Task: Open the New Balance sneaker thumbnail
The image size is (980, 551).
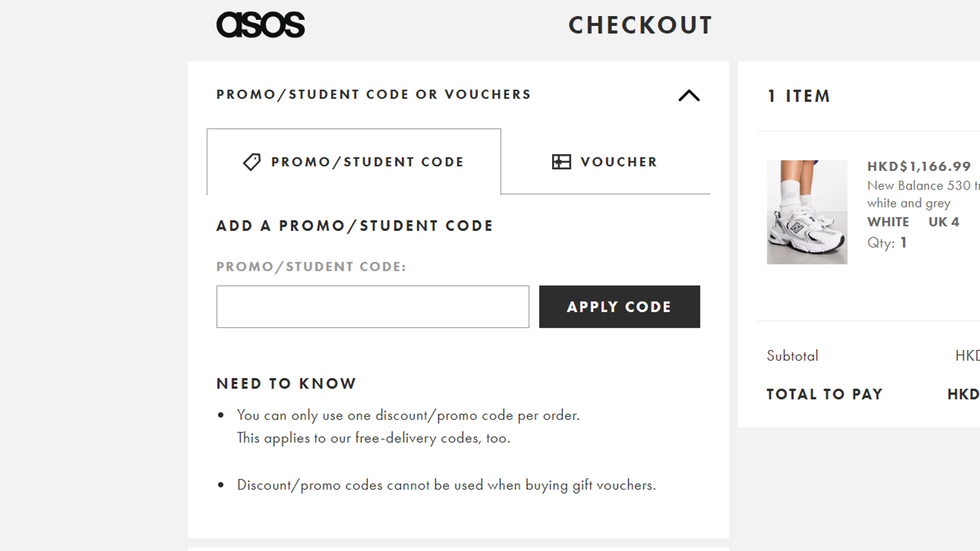Action: coord(807,212)
